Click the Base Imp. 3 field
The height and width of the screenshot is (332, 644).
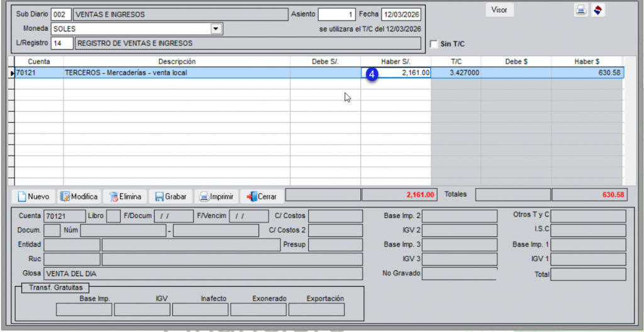[x=460, y=245]
